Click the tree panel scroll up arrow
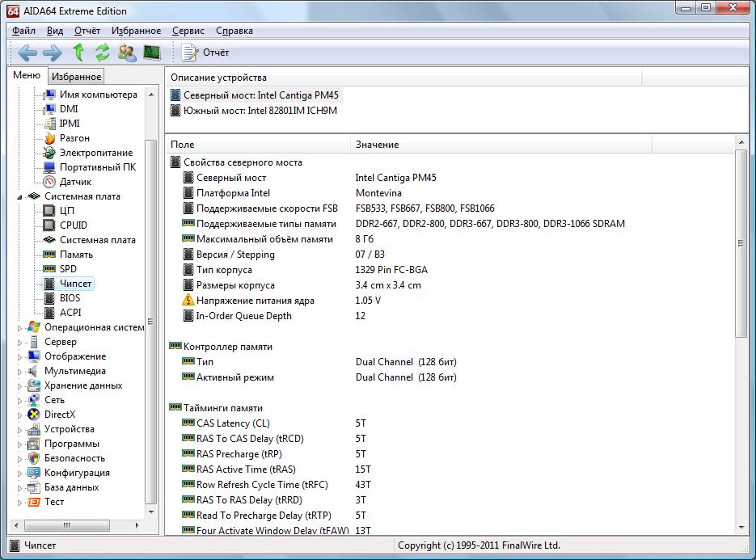Image resolution: width=756 pixels, height=560 pixels. [151, 95]
